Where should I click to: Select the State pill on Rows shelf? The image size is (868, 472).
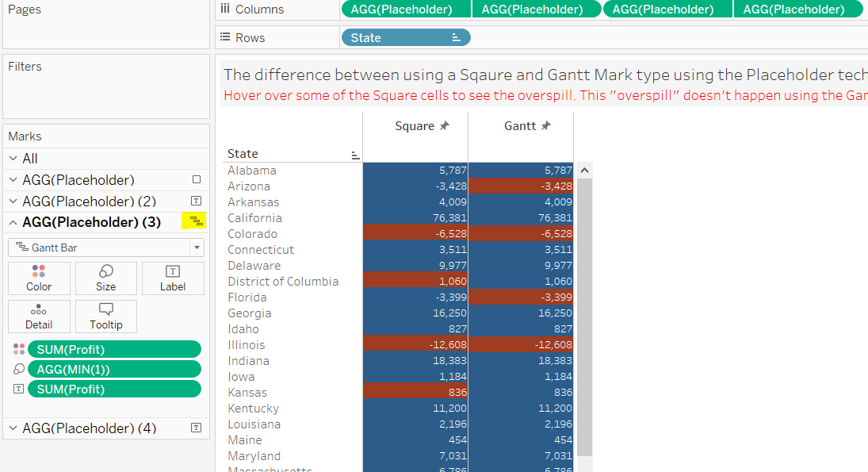coord(406,37)
